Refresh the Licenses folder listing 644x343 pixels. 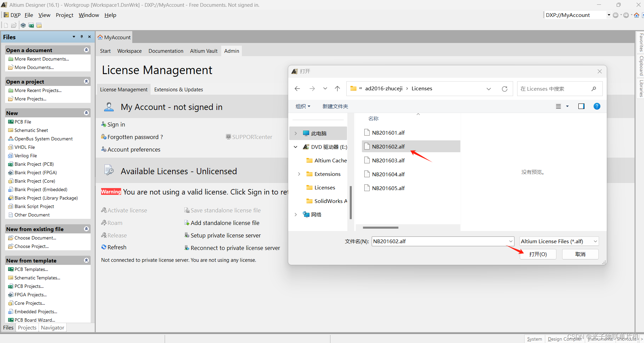point(505,89)
